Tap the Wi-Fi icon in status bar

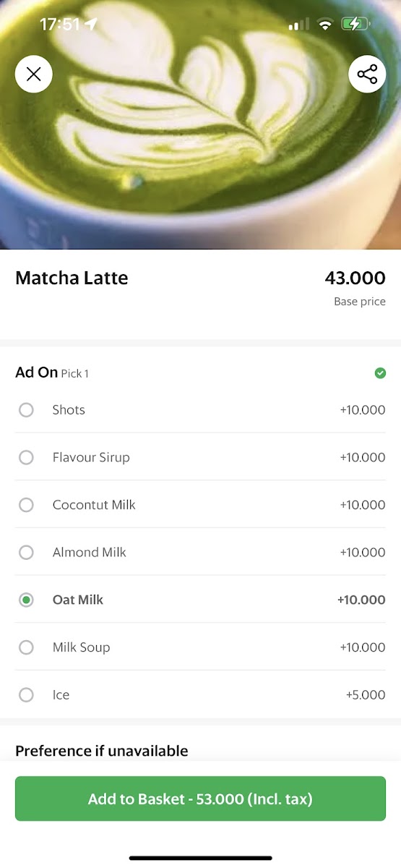click(325, 25)
